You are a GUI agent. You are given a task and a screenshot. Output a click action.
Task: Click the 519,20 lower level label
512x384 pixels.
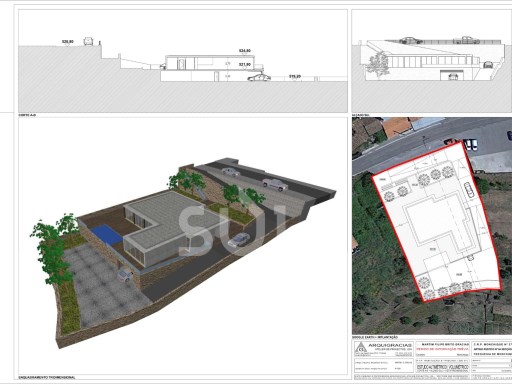295,77
